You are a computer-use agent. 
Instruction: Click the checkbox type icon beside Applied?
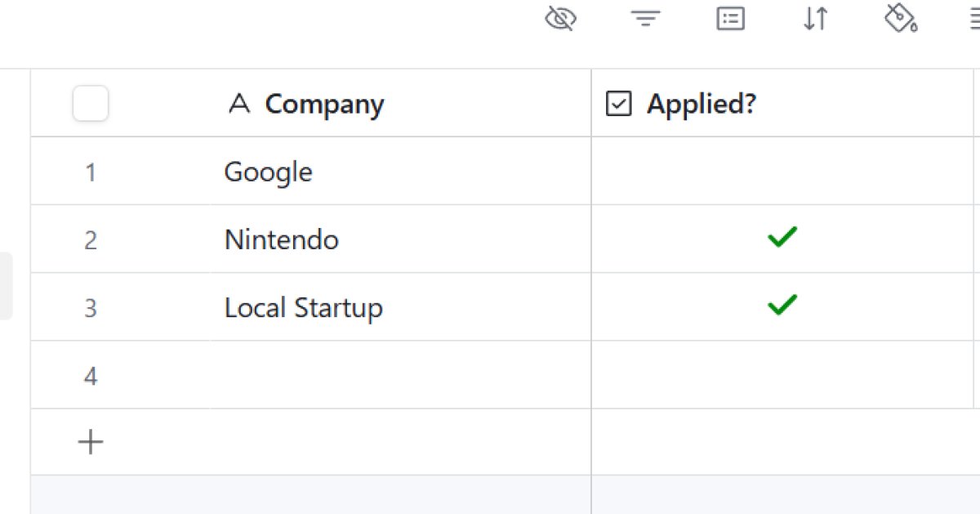click(x=619, y=104)
